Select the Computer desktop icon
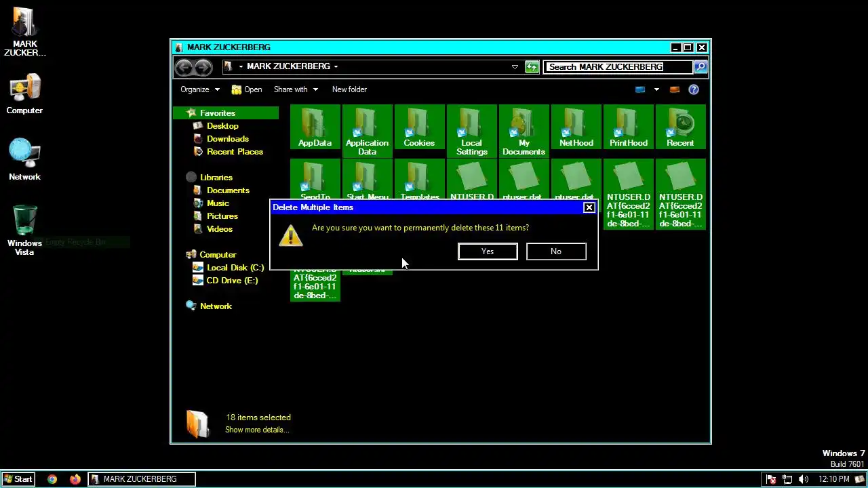Image resolution: width=868 pixels, height=488 pixels. [x=24, y=94]
